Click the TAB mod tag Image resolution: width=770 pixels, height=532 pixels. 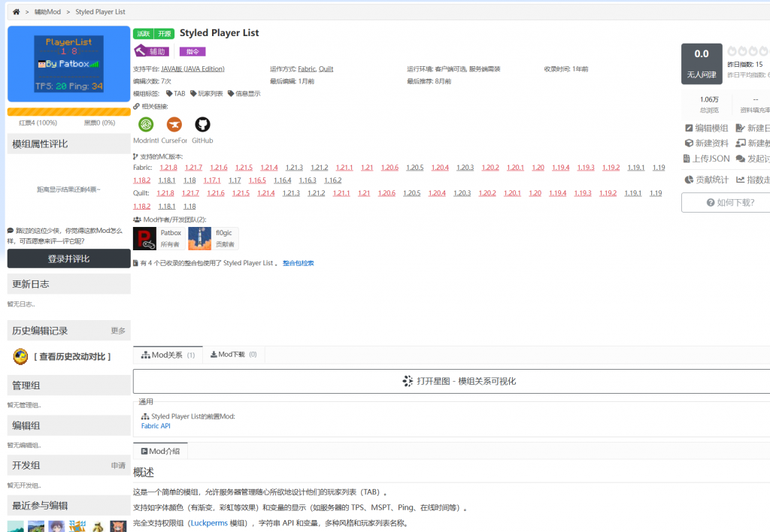click(176, 94)
